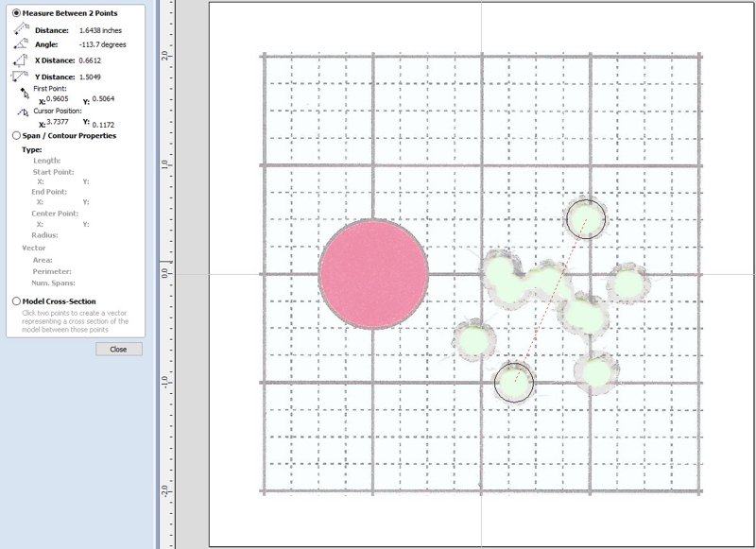Viewport: 756px width, 549px height.
Task: Click the -2.0 mark on vertical ruler
Action: pos(164,491)
